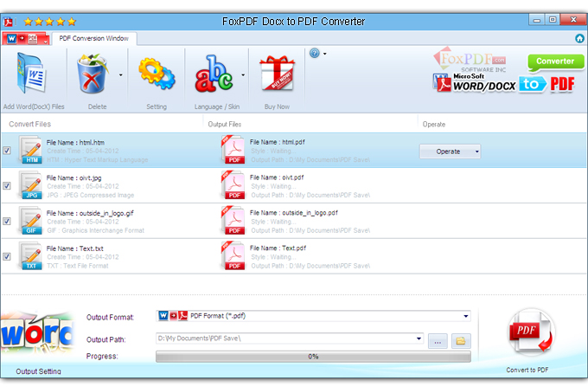Image resolution: width=588 pixels, height=387 pixels.
Task: Expand the help icon dropdown arrow
Action: click(325, 54)
